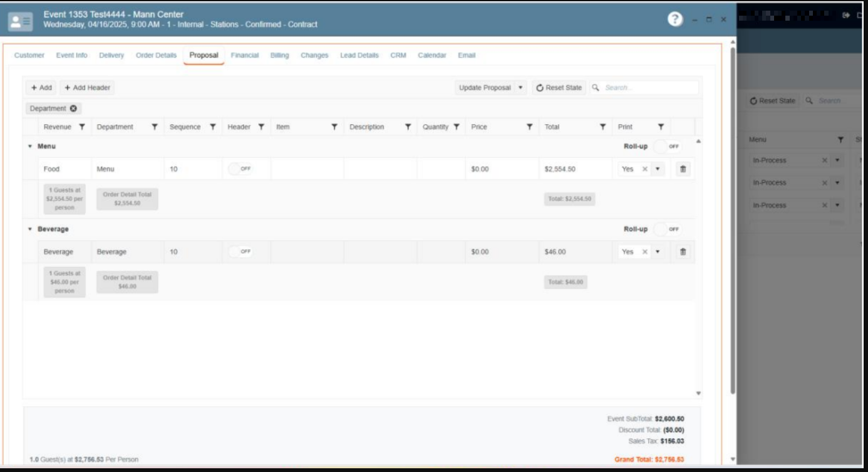Open the Revenue column filter icon
This screenshot has width=868, height=472.
(82, 127)
